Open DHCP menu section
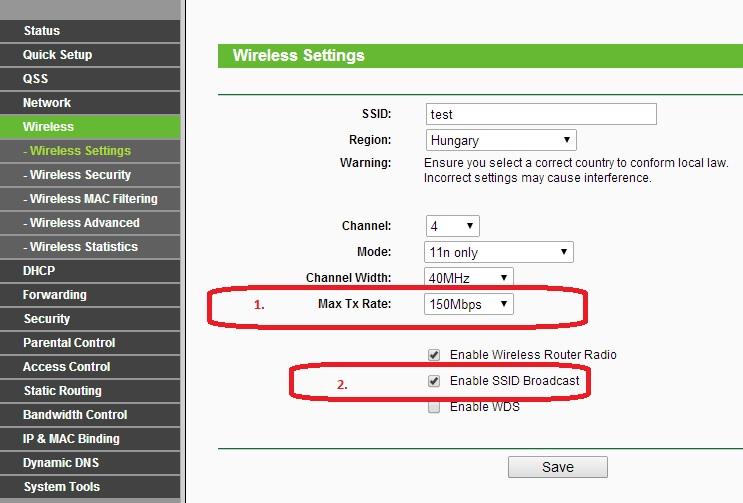The width and height of the screenshot is (743, 503). tap(90, 271)
